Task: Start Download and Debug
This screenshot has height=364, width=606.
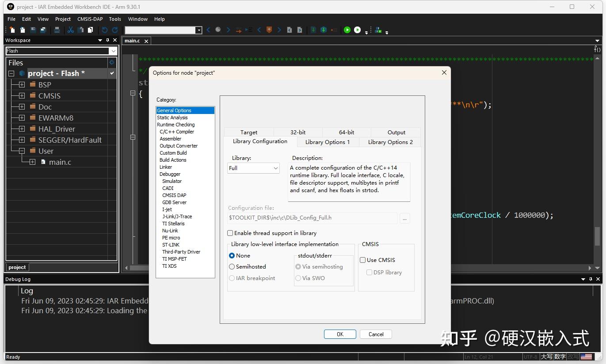Action: point(347,30)
